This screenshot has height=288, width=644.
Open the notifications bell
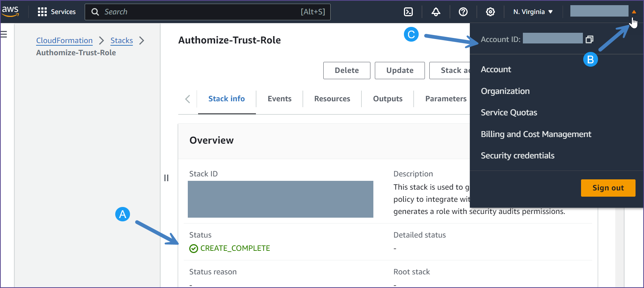coord(436,12)
